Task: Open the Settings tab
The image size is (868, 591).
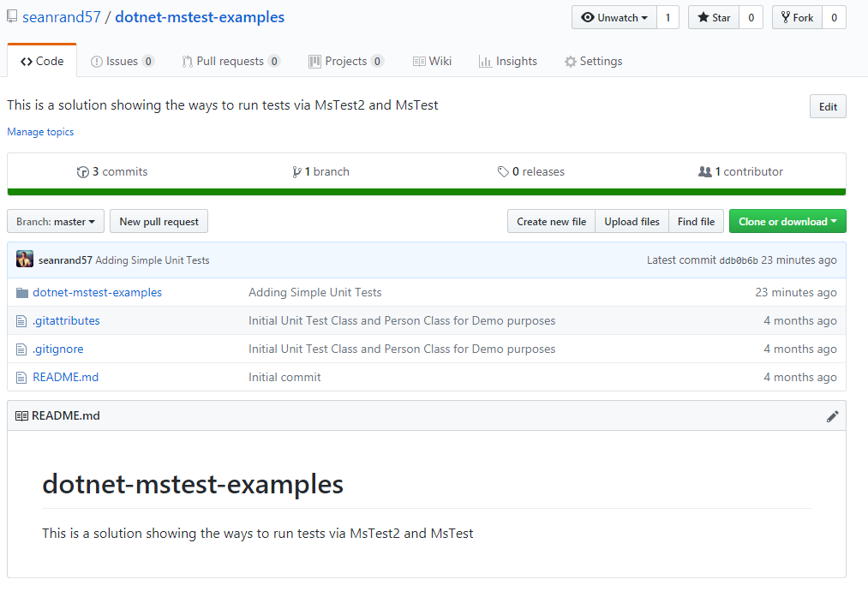Action: click(x=594, y=61)
